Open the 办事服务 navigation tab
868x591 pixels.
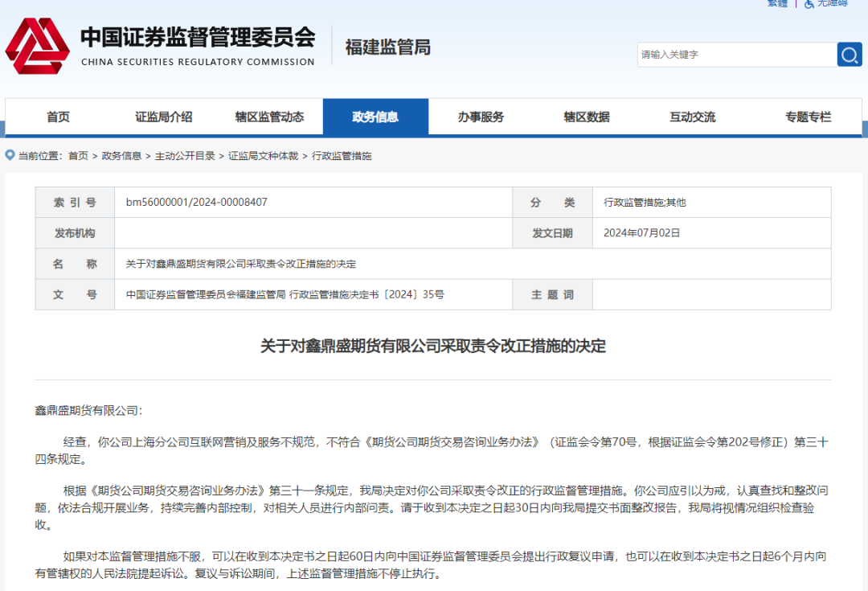(x=481, y=117)
